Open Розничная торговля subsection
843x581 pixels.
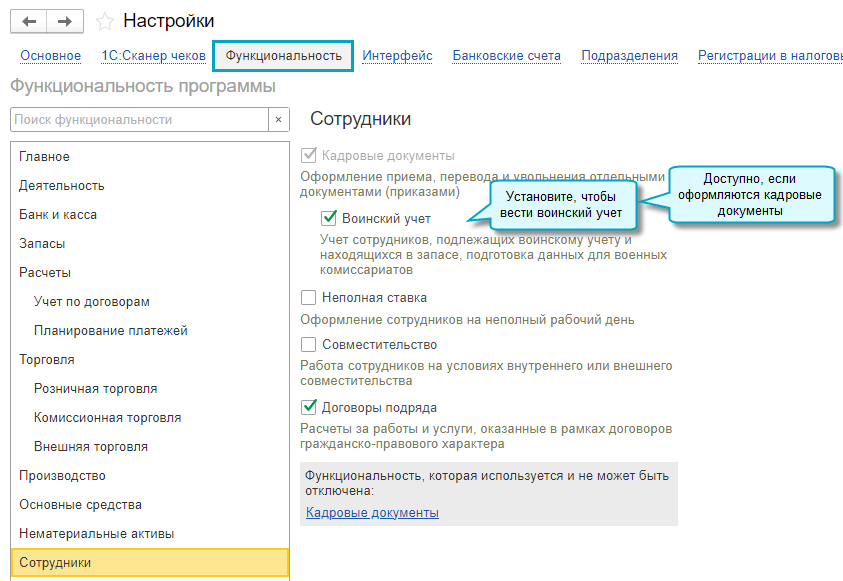(x=95, y=388)
